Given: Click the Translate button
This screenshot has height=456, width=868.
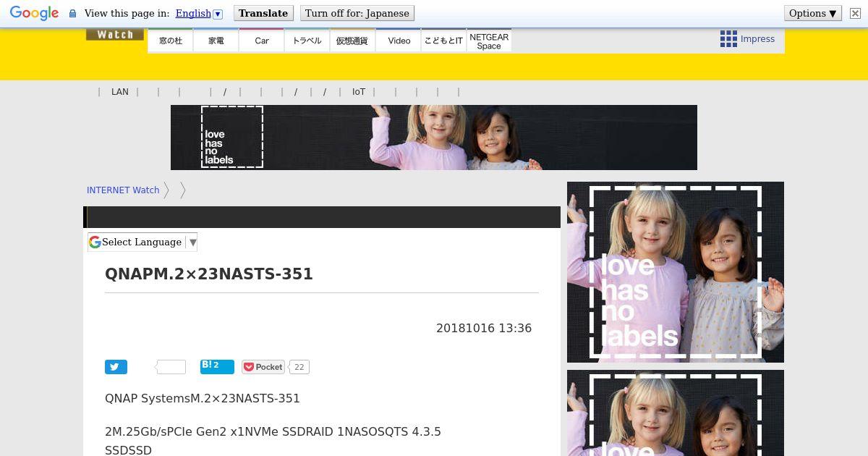Looking at the screenshot, I should coord(263,13).
